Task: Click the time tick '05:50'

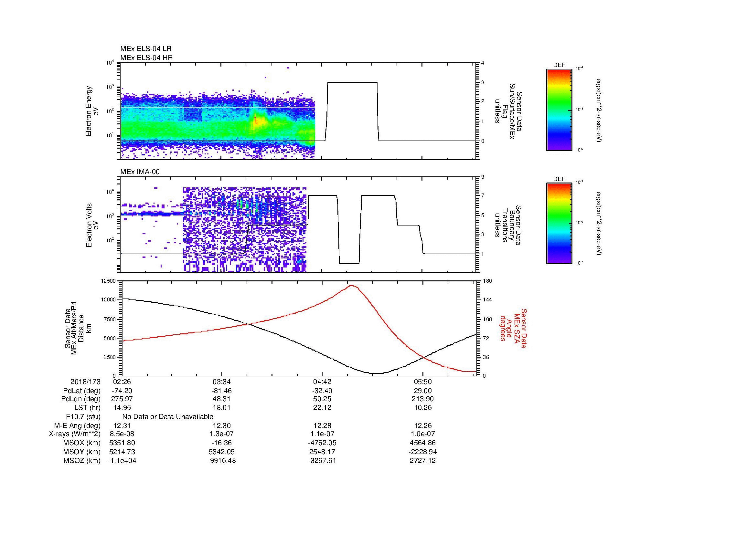Action: point(423,382)
